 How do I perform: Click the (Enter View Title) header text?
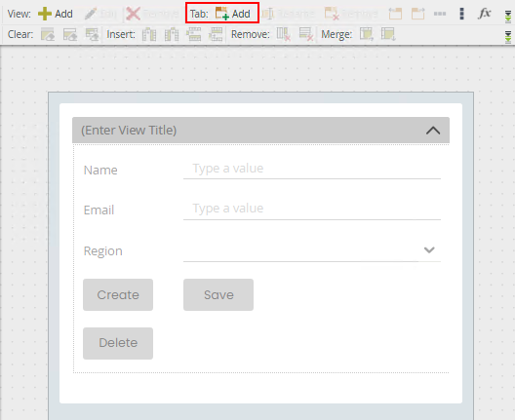tap(129, 131)
